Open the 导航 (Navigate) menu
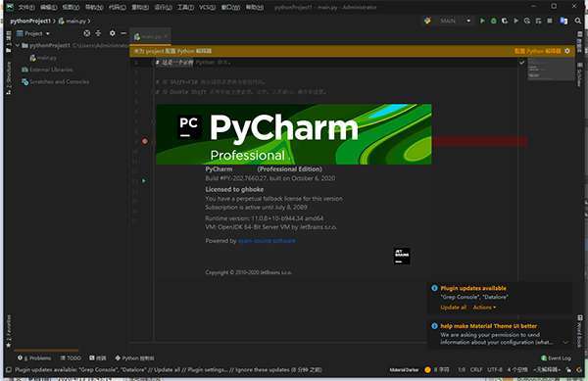The height and width of the screenshot is (381, 588). pyautogui.click(x=94, y=7)
